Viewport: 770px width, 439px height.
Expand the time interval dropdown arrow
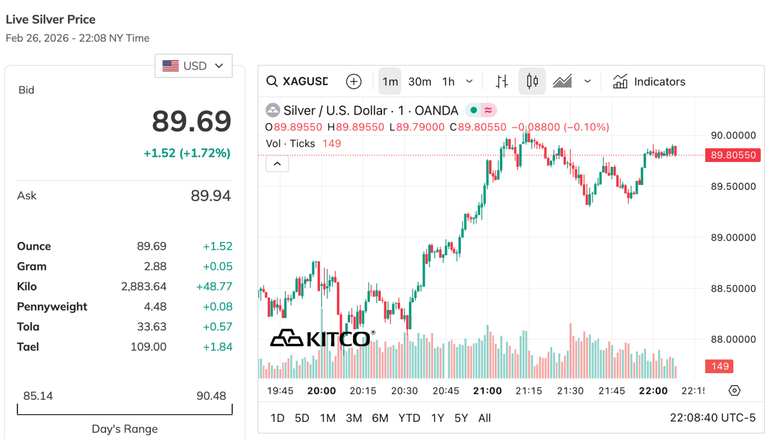(x=470, y=82)
